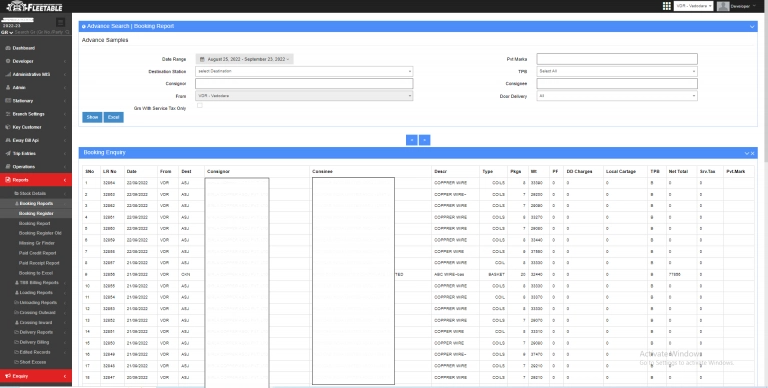Open the TPB Select All dropdown
The width and height of the screenshot is (768, 388).
[617, 72]
